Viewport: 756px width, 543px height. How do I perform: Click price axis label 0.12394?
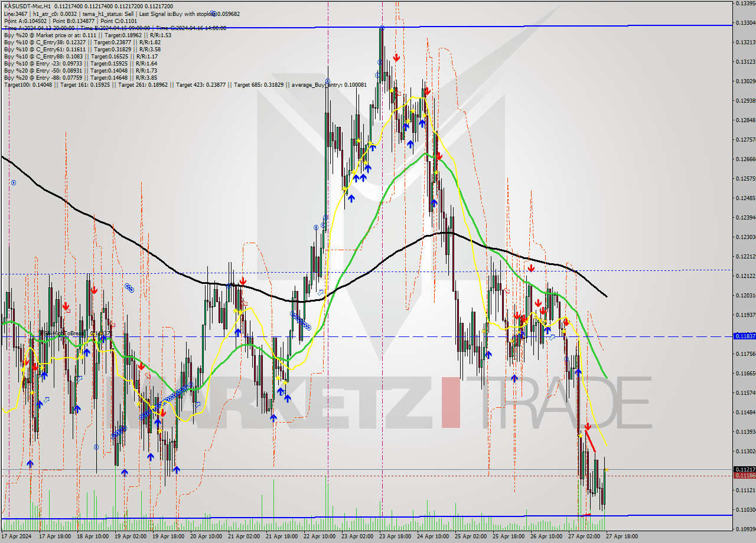(x=745, y=217)
